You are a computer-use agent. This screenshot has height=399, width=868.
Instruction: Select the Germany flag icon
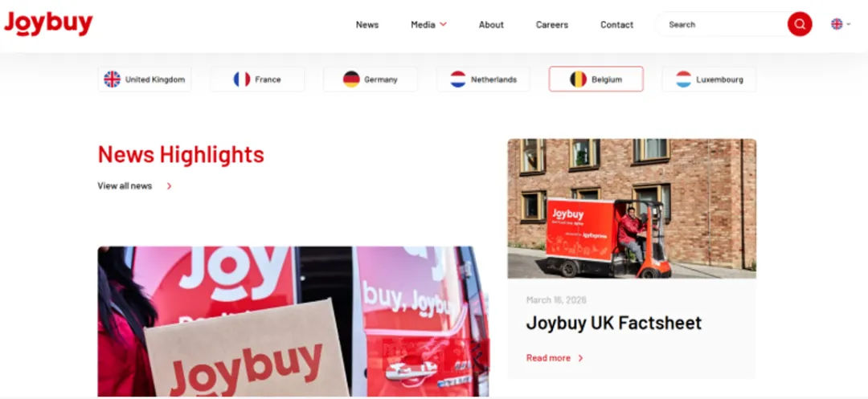pos(351,79)
